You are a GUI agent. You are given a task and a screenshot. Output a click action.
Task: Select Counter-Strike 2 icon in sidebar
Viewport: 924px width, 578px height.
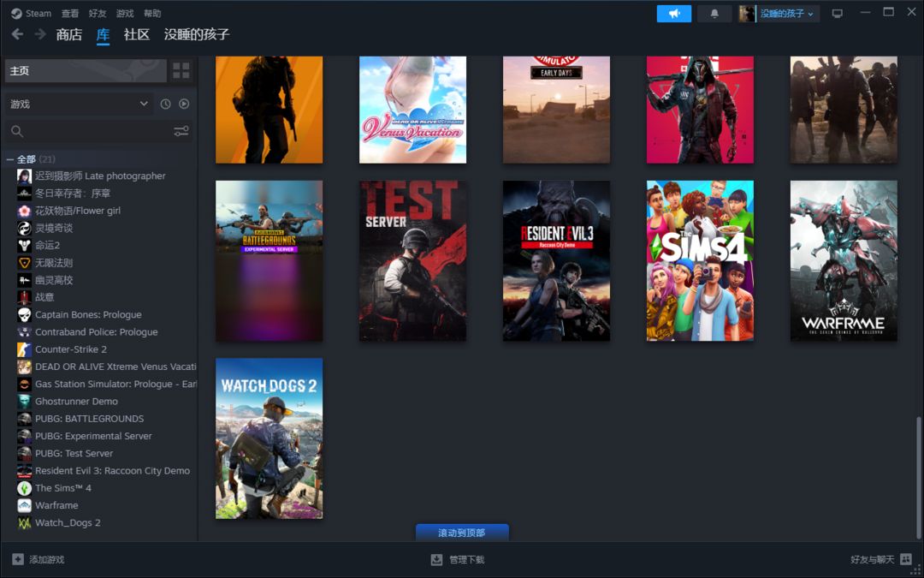click(x=24, y=349)
